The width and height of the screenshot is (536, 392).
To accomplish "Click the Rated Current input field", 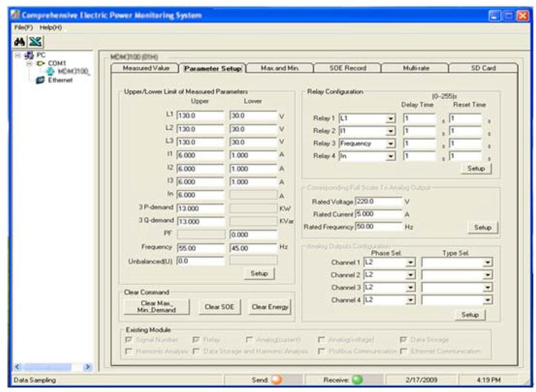I will pos(379,214).
